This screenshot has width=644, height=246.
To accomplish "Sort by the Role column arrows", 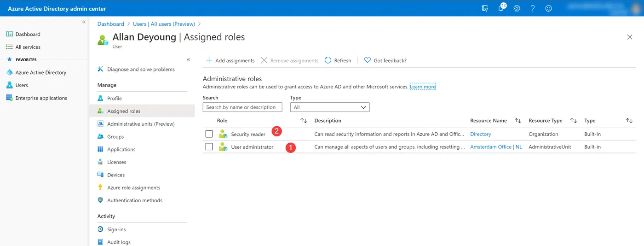I will tap(304, 121).
